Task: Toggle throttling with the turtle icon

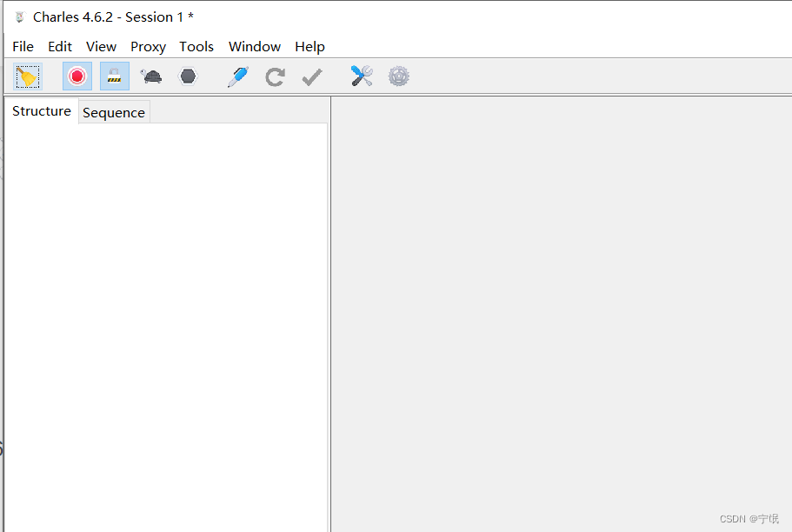Action: (151, 76)
